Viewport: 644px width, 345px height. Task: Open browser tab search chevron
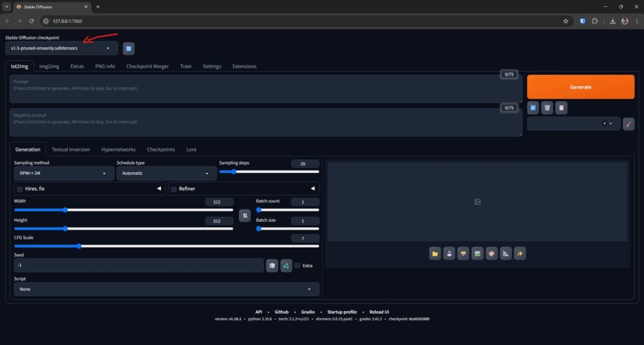coord(6,6)
